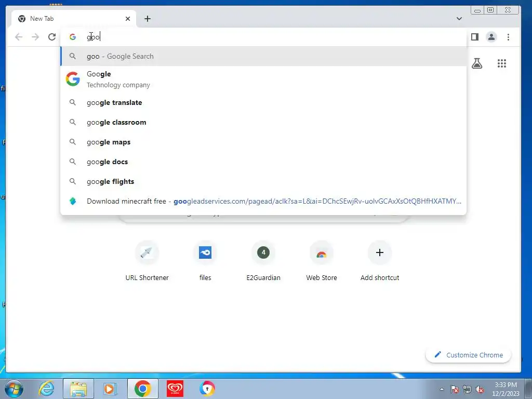Close the New Tab tab
This screenshot has width=532, height=399.
128,19
